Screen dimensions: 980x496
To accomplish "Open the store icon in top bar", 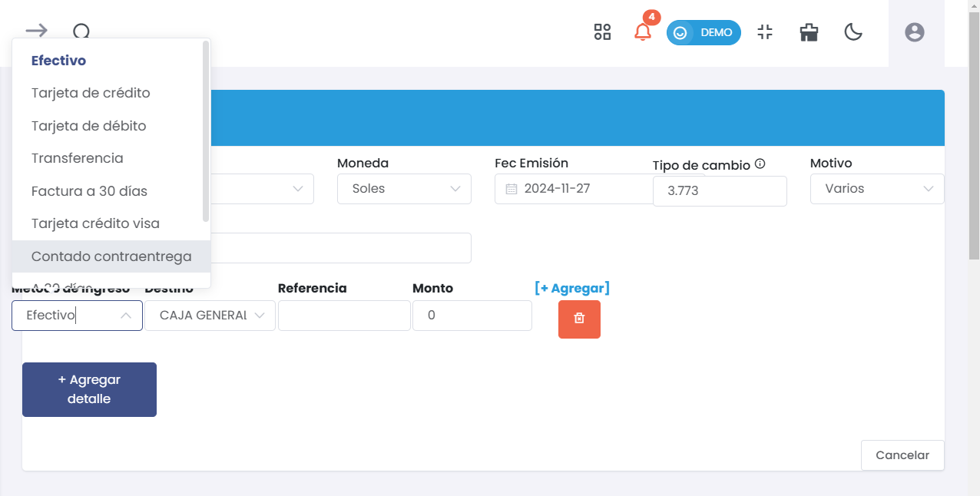I will click(x=809, y=32).
